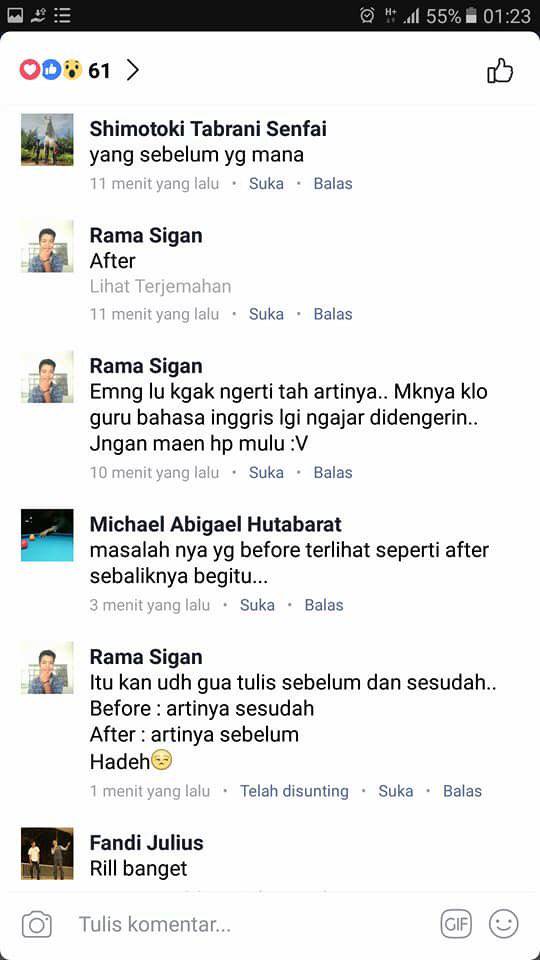The width and height of the screenshot is (540, 960).
Task: Tap Suka on the 'Hadeh' comment
Action: pyautogui.click(x=396, y=791)
